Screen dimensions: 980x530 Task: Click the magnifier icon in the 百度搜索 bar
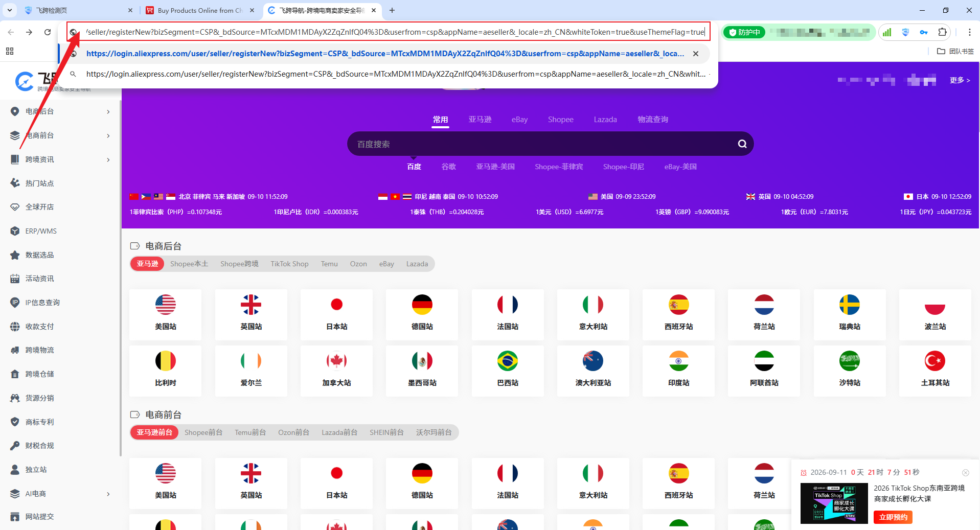point(742,144)
